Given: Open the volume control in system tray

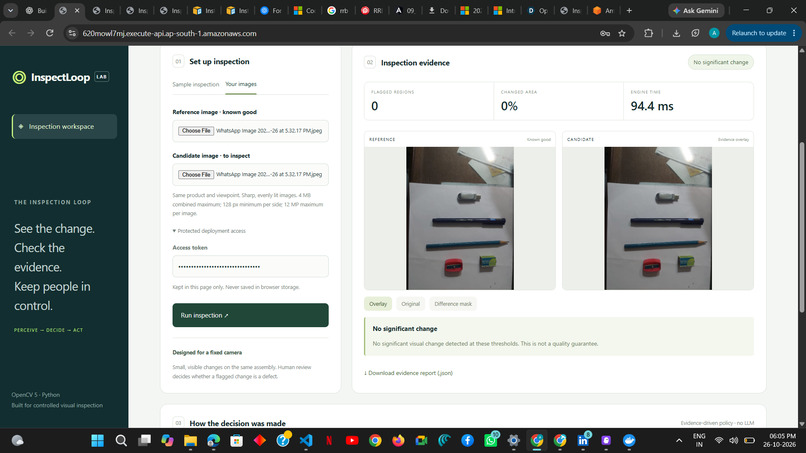Looking at the screenshot, I should coord(734,441).
